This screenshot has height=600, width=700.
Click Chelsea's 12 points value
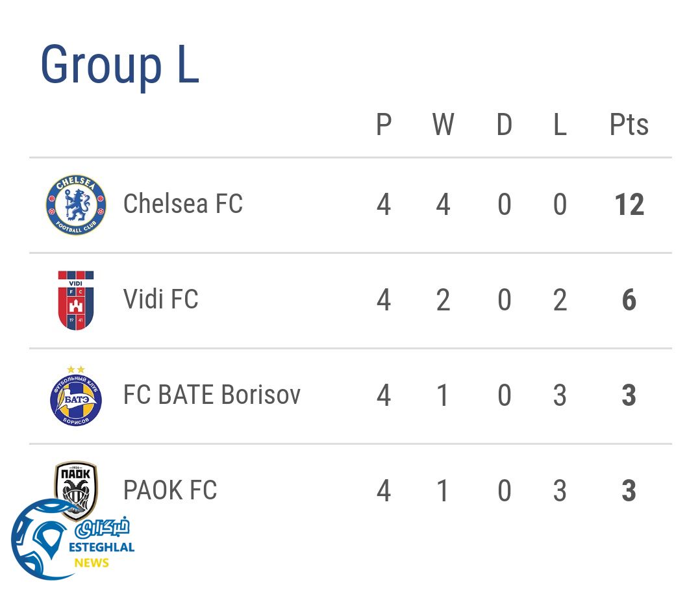(629, 205)
